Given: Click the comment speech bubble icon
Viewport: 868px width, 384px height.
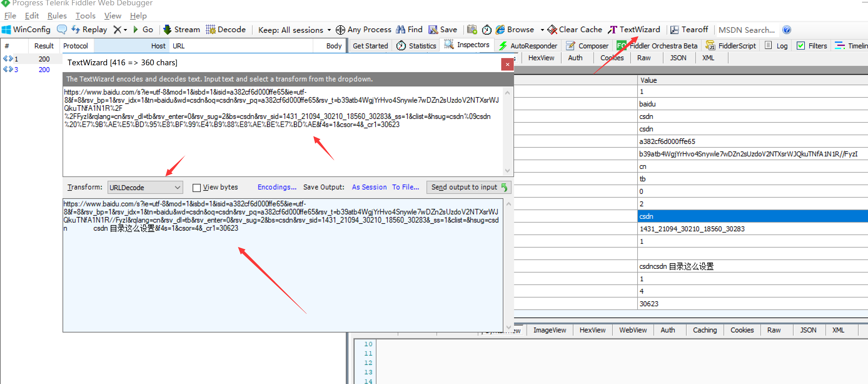Looking at the screenshot, I should pyautogui.click(x=62, y=30).
